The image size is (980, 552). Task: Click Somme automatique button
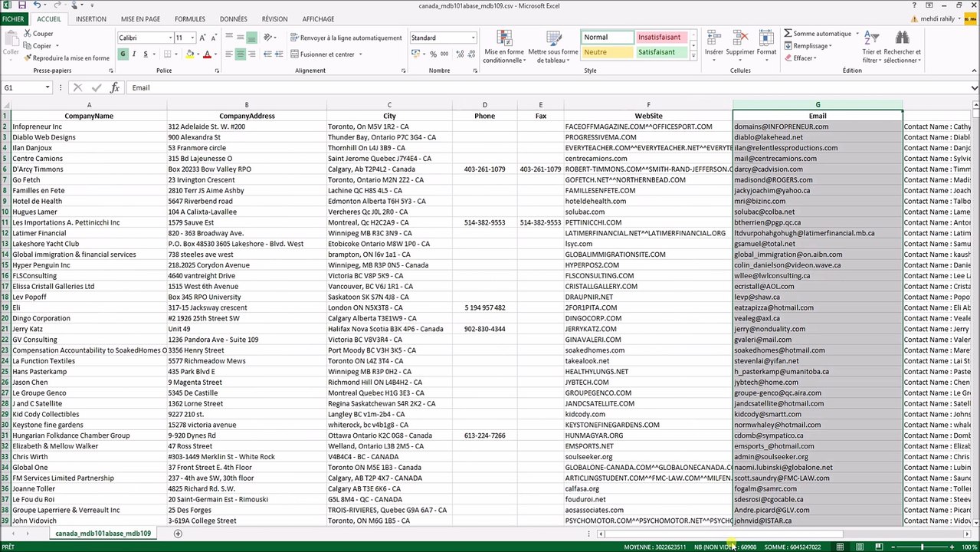click(817, 34)
